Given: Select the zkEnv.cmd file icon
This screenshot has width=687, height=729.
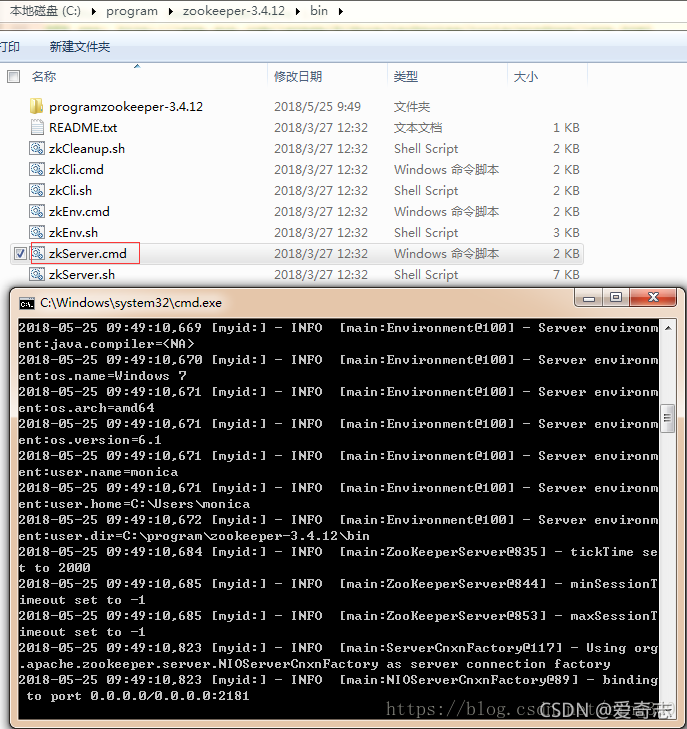Looking at the screenshot, I should click(37, 211).
